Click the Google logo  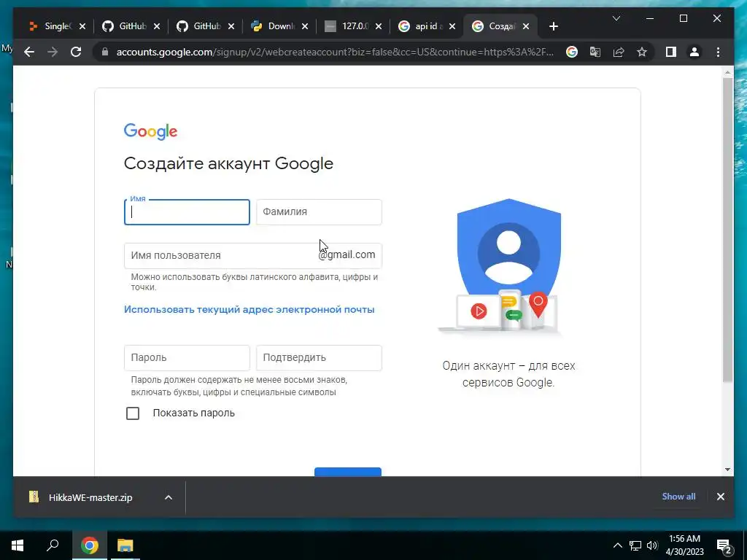pos(150,131)
